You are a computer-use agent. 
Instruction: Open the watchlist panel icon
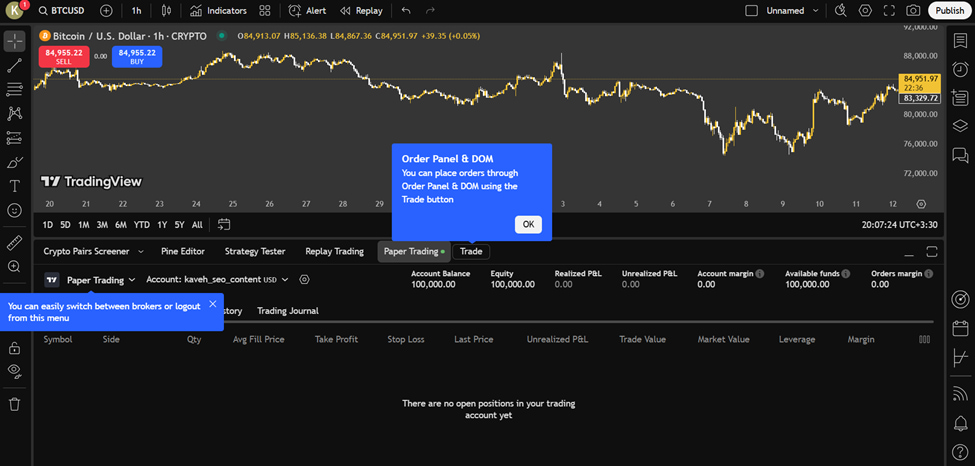pyautogui.click(x=961, y=41)
